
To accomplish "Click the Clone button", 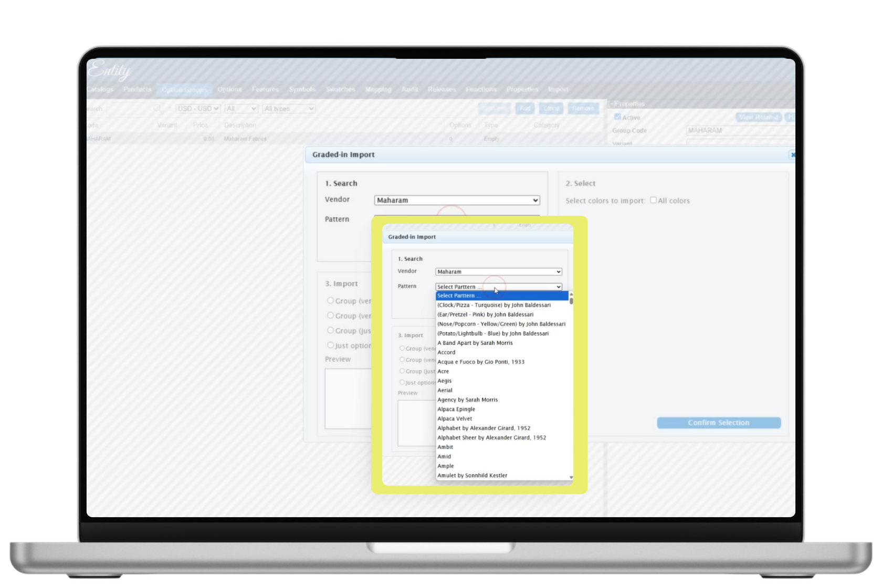I will [x=551, y=109].
